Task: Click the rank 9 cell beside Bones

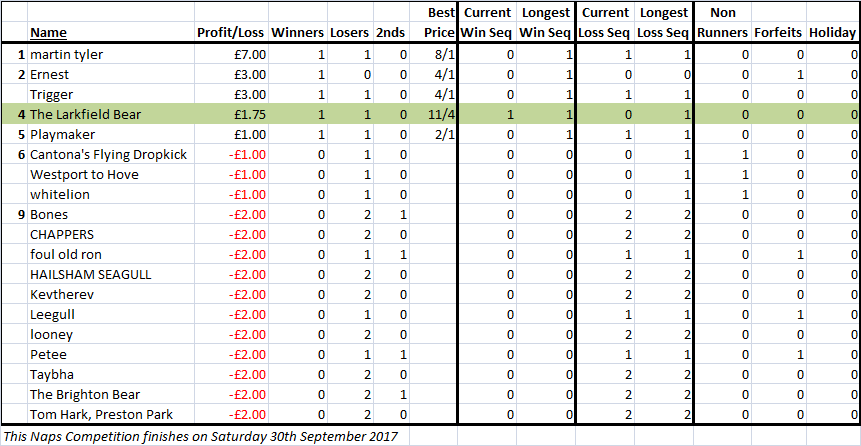Action: 14,215
